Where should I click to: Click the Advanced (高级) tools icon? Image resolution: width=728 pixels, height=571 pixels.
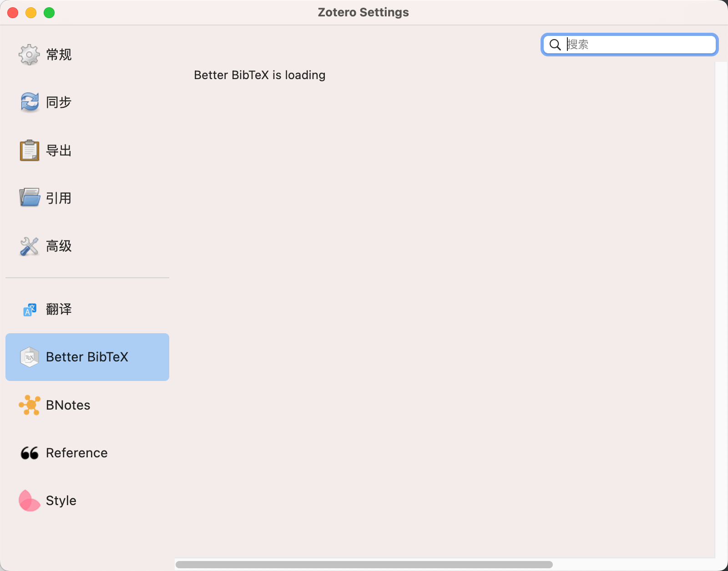(x=30, y=246)
